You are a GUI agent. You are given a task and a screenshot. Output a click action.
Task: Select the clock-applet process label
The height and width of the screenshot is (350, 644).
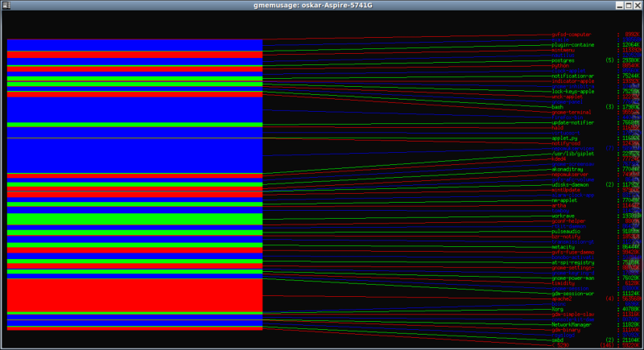point(568,71)
